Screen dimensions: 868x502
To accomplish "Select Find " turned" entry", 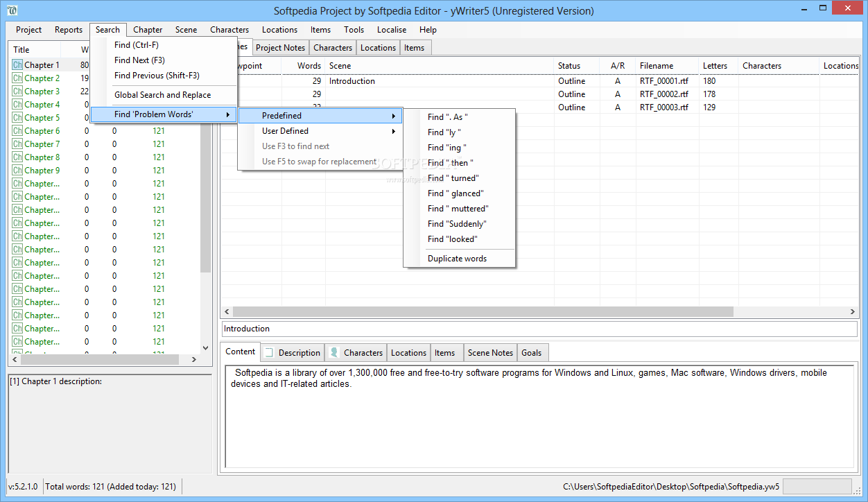I will [460, 178].
